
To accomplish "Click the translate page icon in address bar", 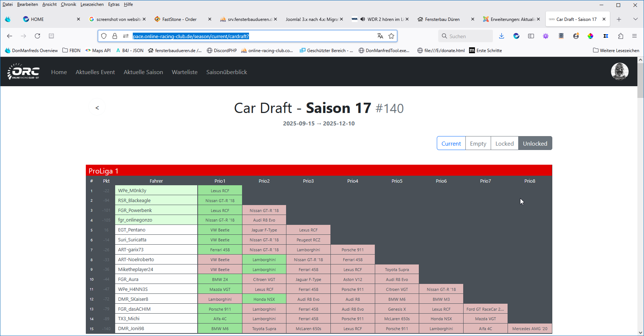I will [x=380, y=36].
